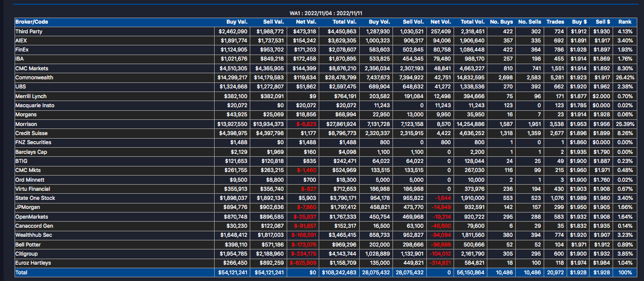644x281 pixels.
Task: Select the CMC Mkts broker name
Action: tap(27, 170)
